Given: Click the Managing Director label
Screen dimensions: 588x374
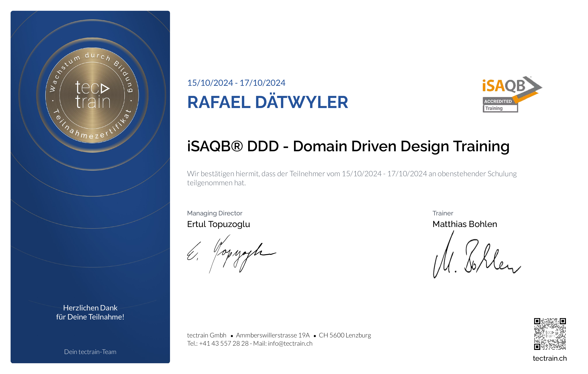Looking at the screenshot, I should 215,213.
